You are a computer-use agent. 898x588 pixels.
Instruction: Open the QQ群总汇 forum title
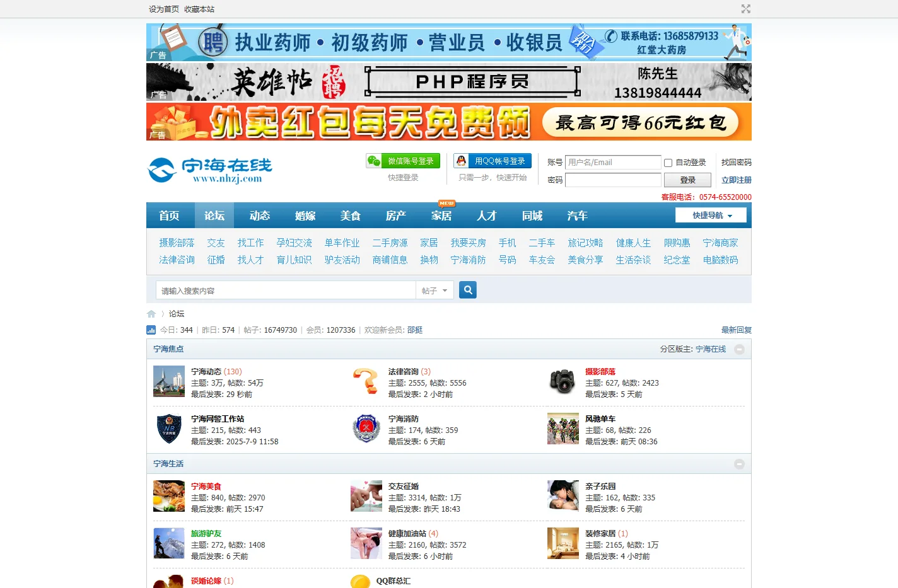pyautogui.click(x=394, y=581)
